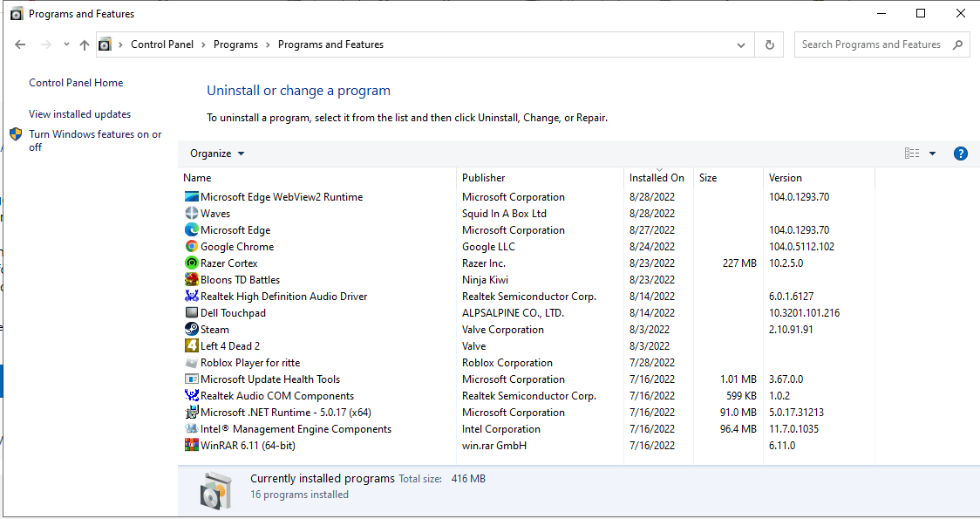The image size is (980, 519).
Task: Click the Dell Touchpad icon
Action: click(x=191, y=312)
